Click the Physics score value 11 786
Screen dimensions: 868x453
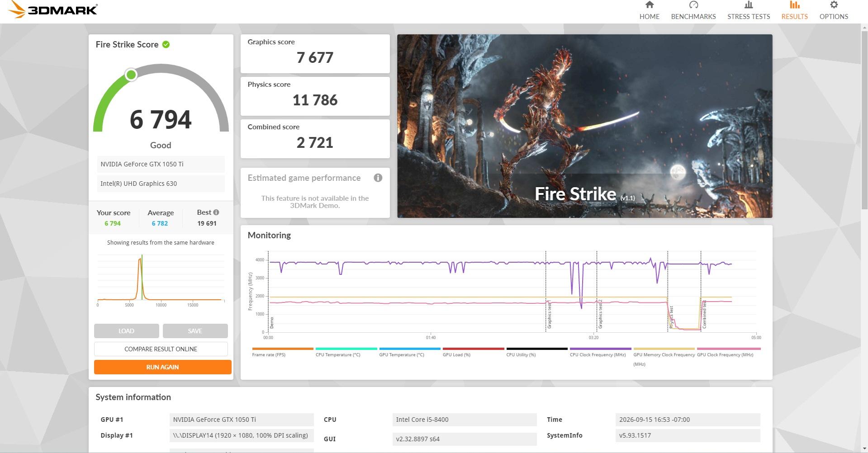pyautogui.click(x=315, y=100)
